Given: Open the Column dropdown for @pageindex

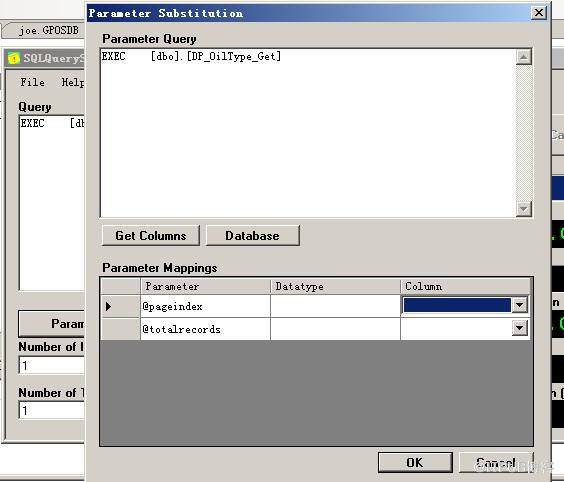Looking at the screenshot, I should tap(519, 305).
